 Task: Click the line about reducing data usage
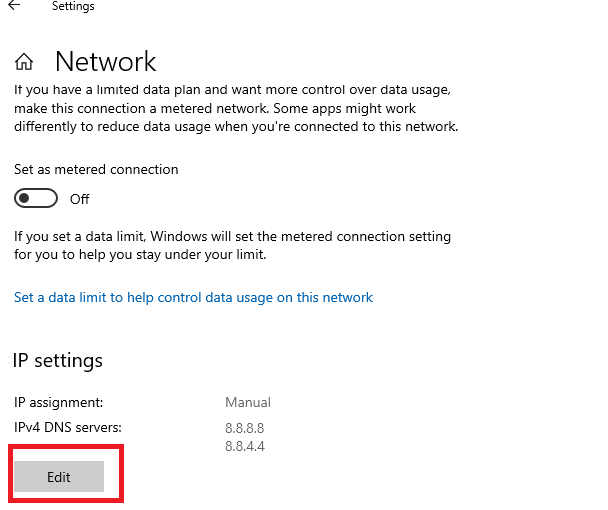click(236, 127)
